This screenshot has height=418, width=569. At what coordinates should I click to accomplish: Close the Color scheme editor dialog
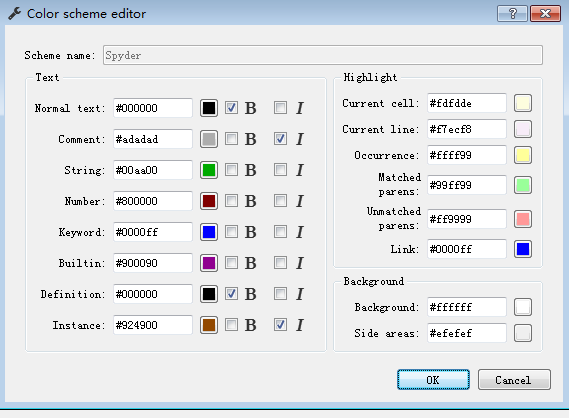(545, 13)
